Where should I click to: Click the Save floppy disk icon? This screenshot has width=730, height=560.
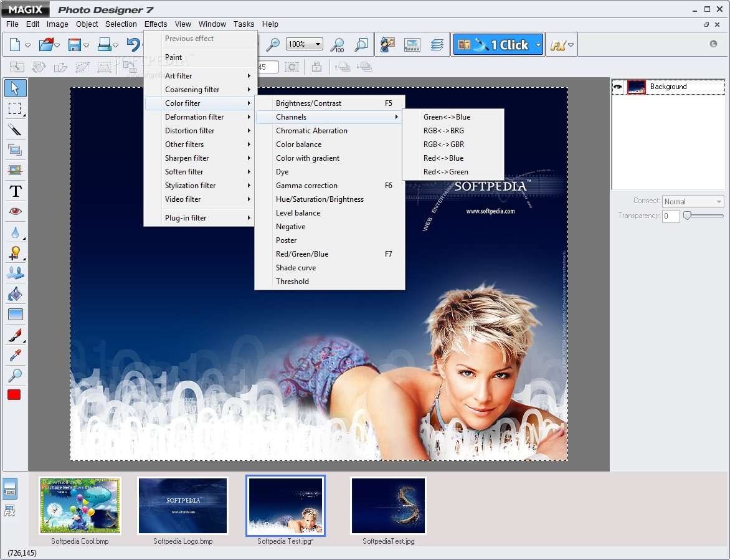(x=75, y=45)
